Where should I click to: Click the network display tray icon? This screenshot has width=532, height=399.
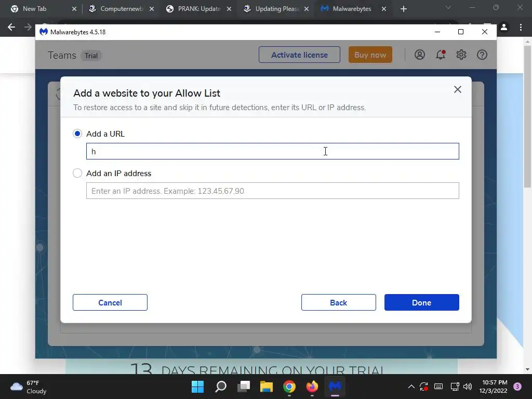455,387
